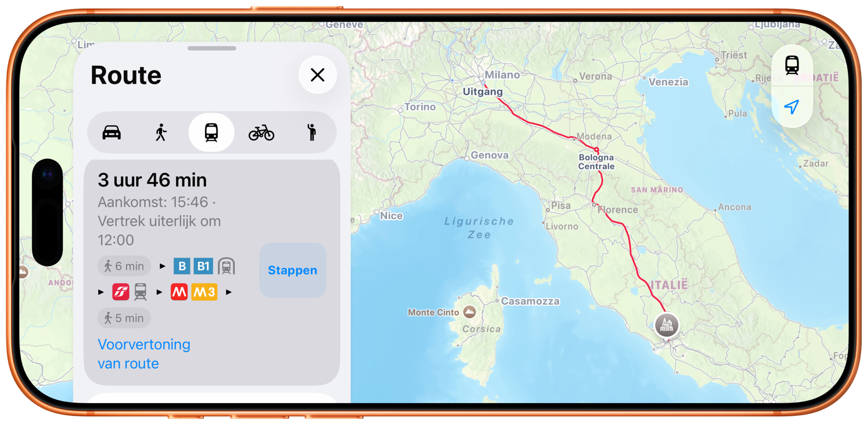Choose cycling directions bicycle icon
The image size is (868, 425).
262,132
